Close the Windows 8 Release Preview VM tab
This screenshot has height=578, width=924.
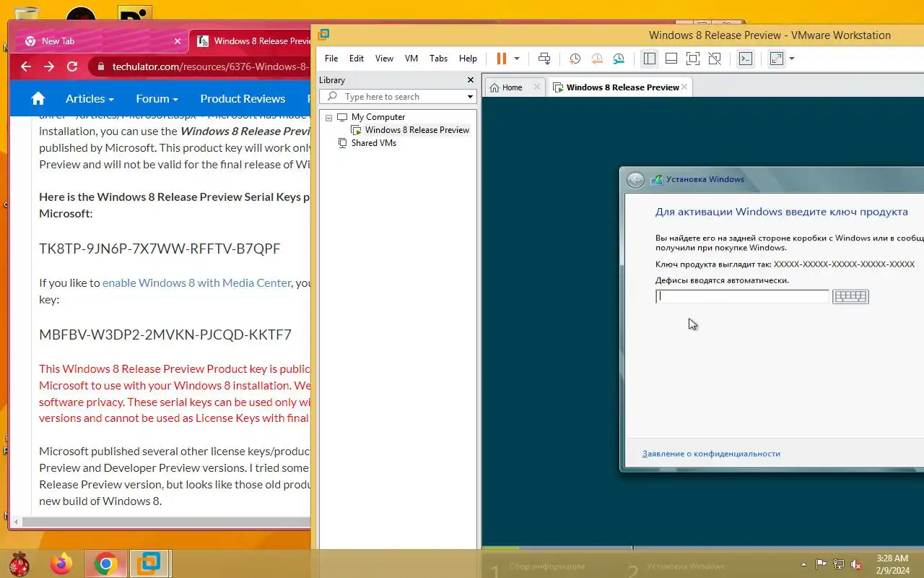coord(685,87)
